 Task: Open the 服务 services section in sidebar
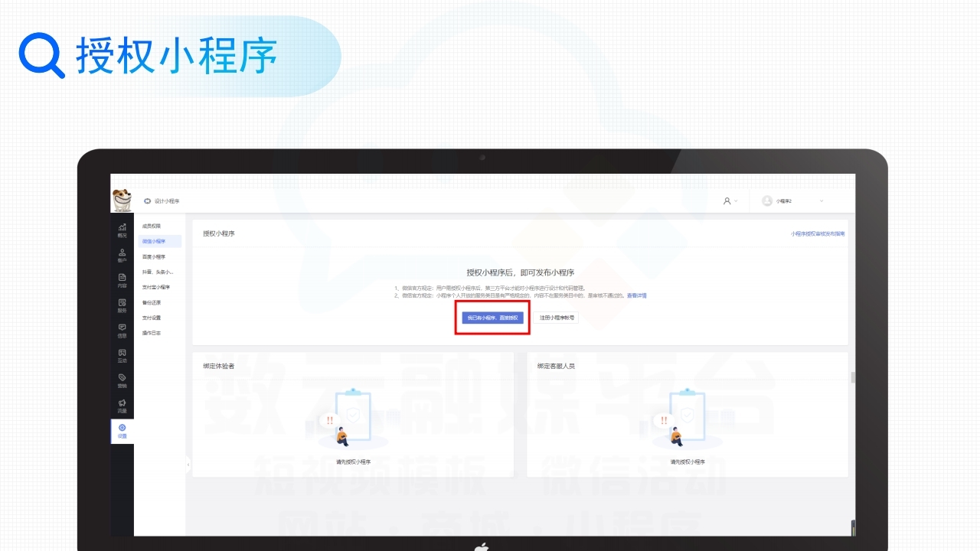(122, 306)
